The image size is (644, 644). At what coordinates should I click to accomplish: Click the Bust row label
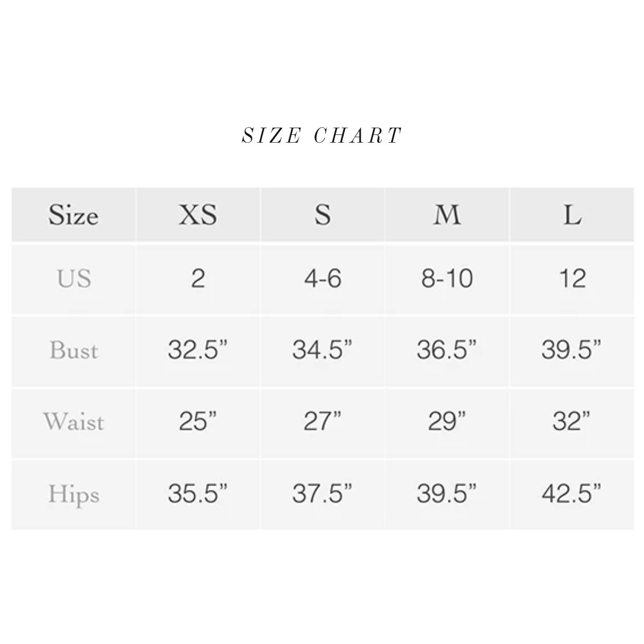pos(73,351)
